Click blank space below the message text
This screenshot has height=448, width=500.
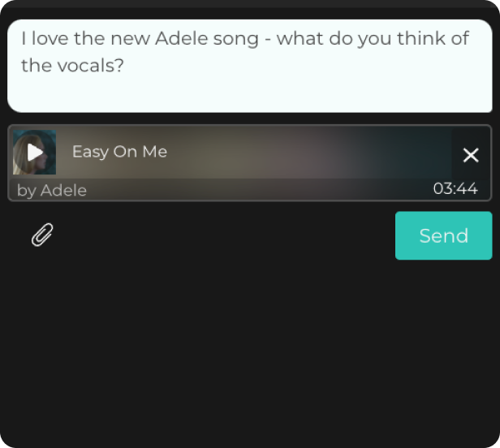click(250, 94)
